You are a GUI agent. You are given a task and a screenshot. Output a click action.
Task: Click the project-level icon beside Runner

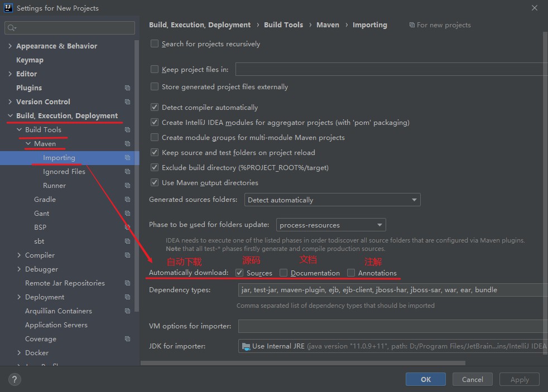(x=128, y=185)
